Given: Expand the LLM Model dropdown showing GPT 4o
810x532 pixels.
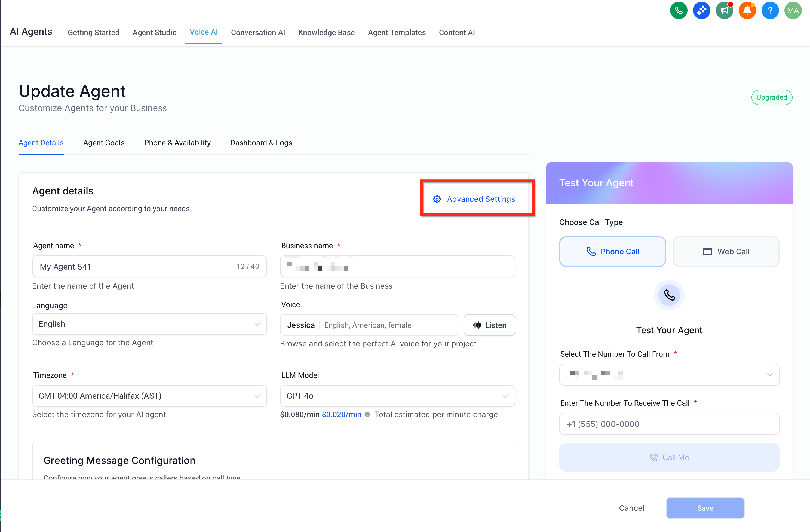Looking at the screenshot, I should (x=397, y=396).
